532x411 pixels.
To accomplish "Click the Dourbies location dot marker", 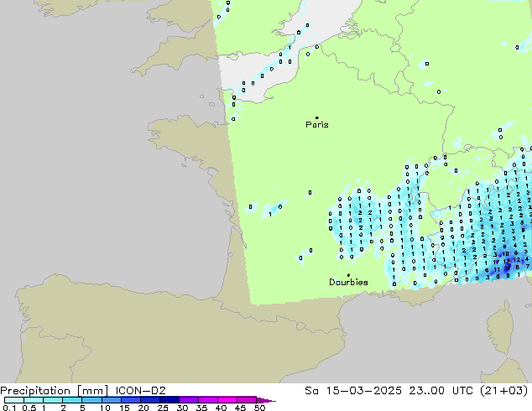I will (x=348, y=275).
